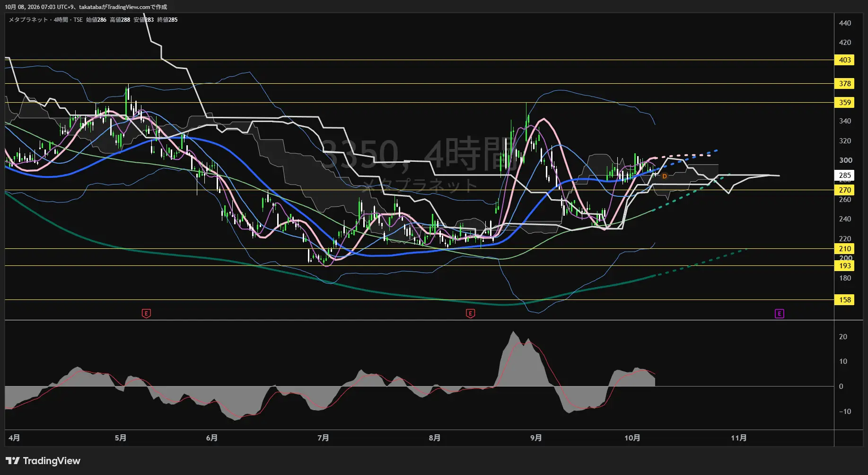The image size is (868, 475).
Task: Click the 6月 label on time axis
Action: click(212, 438)
